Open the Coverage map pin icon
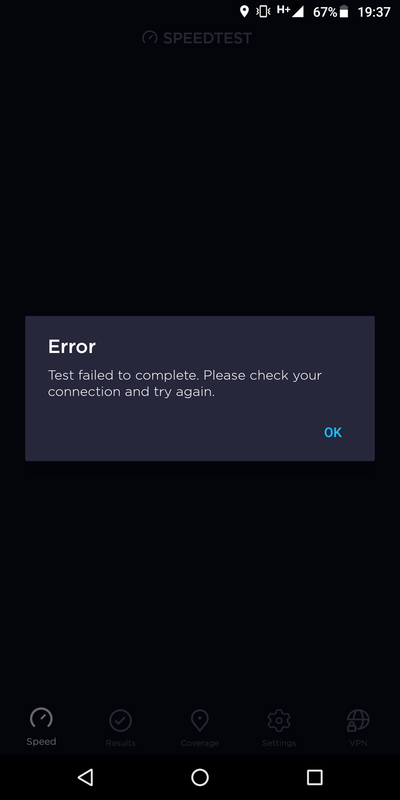 (199, 720)
